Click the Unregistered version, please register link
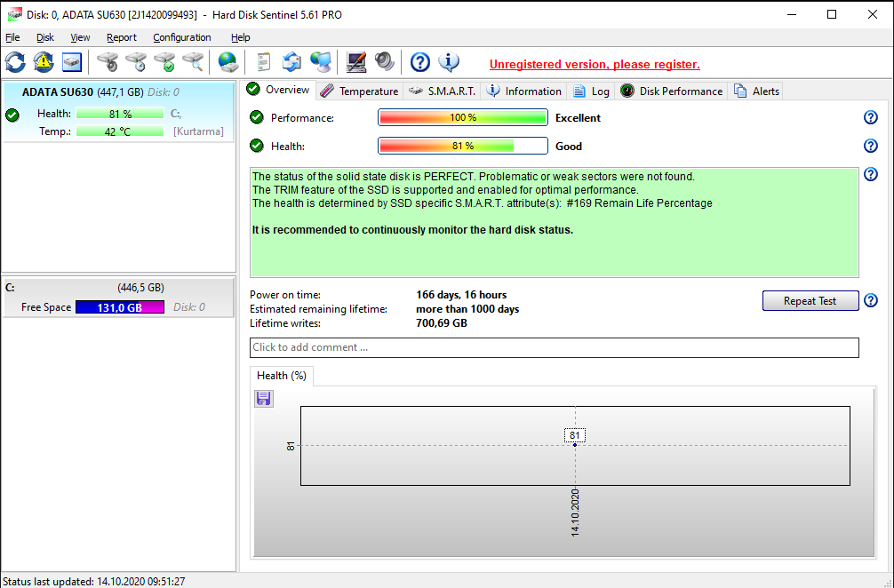894x588 pixels. [595, 64]
